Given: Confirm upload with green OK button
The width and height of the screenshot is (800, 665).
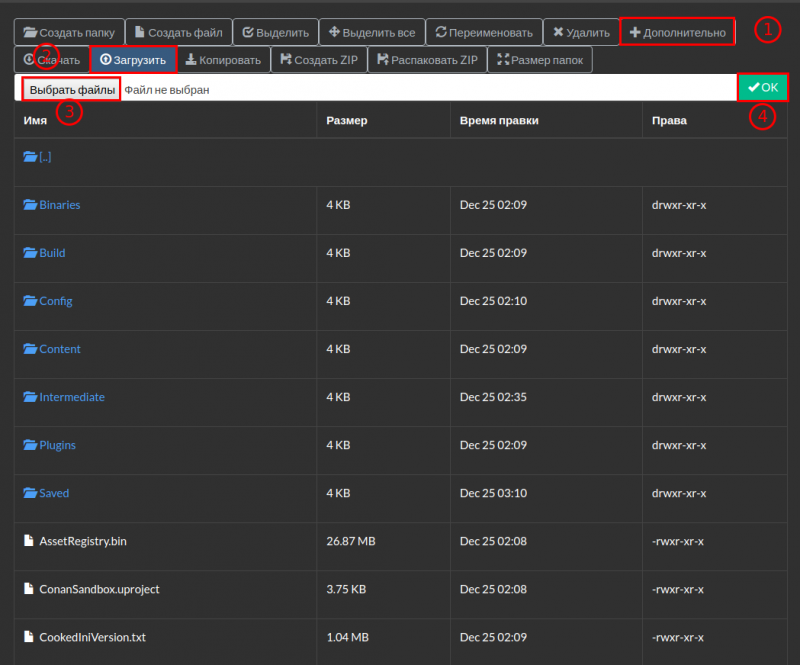Looking at the screenshot, I should click(x=763, y=87).
